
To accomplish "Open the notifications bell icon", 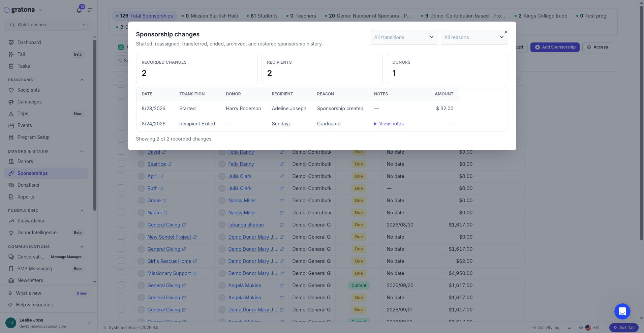I will coord(79,10).
